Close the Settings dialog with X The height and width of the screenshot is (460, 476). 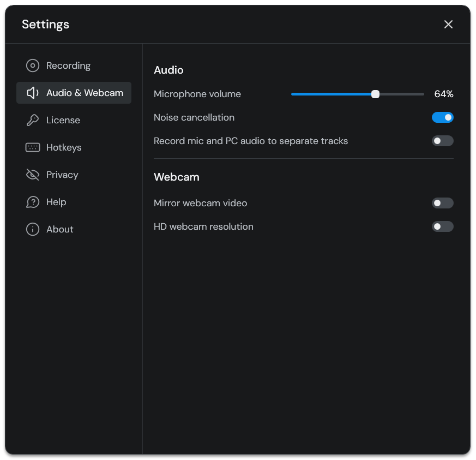tap(448, 25)
